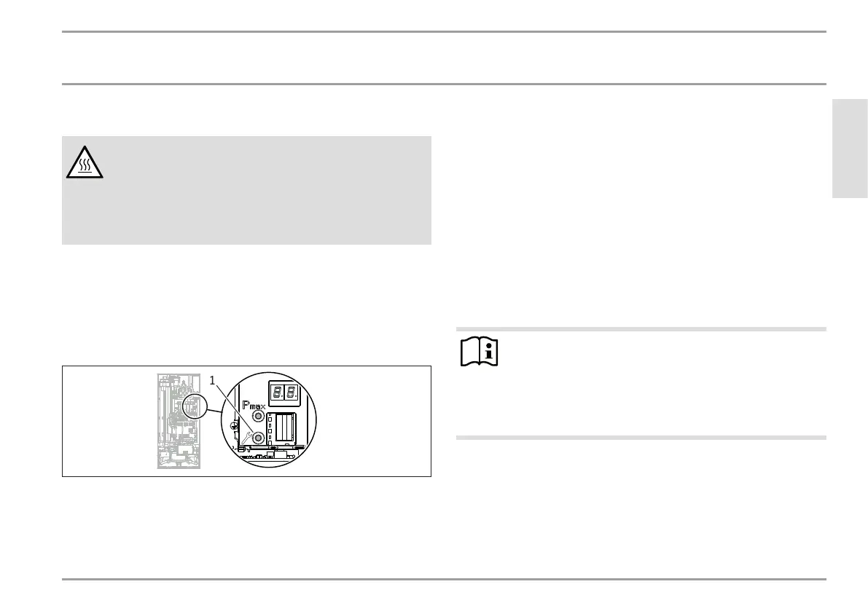Click the wrench service icon in the diagram

click(246, 437)
